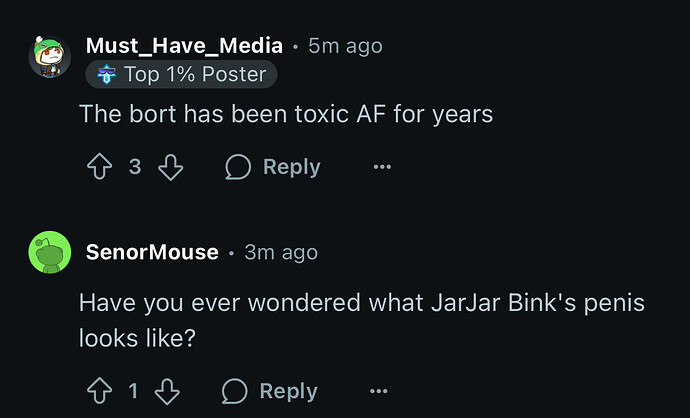Screen dimensions: 690x418
Task: Click the 3m ago timestamp
Action: [x=281, y=253]
